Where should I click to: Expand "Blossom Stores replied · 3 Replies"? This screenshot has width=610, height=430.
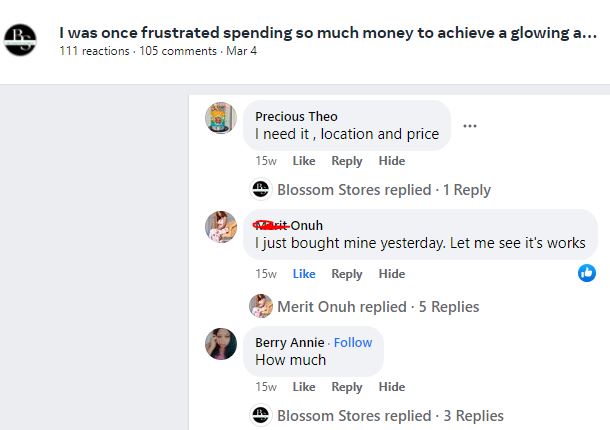click(389, 415)
